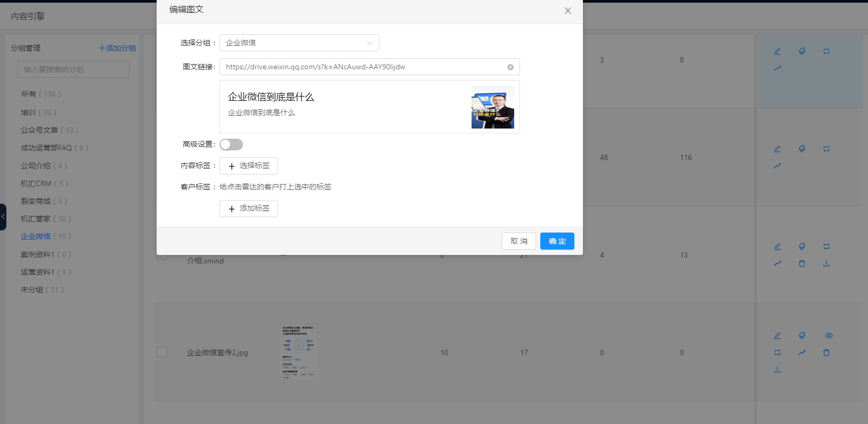The width and height of the screenshot is (868, 424).
Task: Trend stats icon in row showing 116
Action: click(777, 166)
